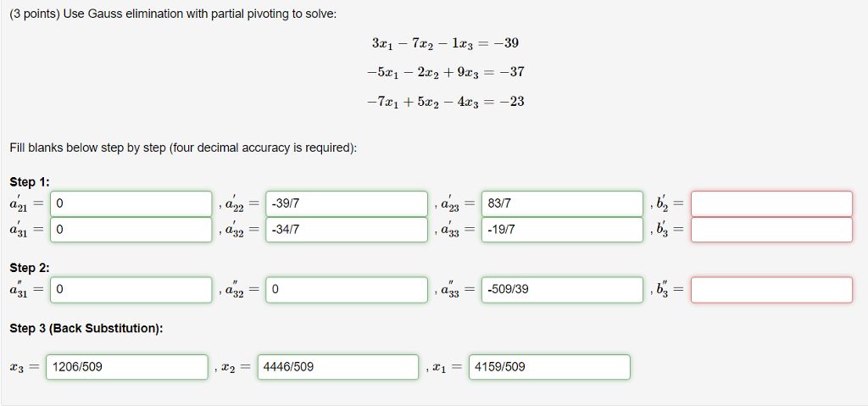
Task: Select the a'32 field with -34/7
Action: [x=347, y=230]
